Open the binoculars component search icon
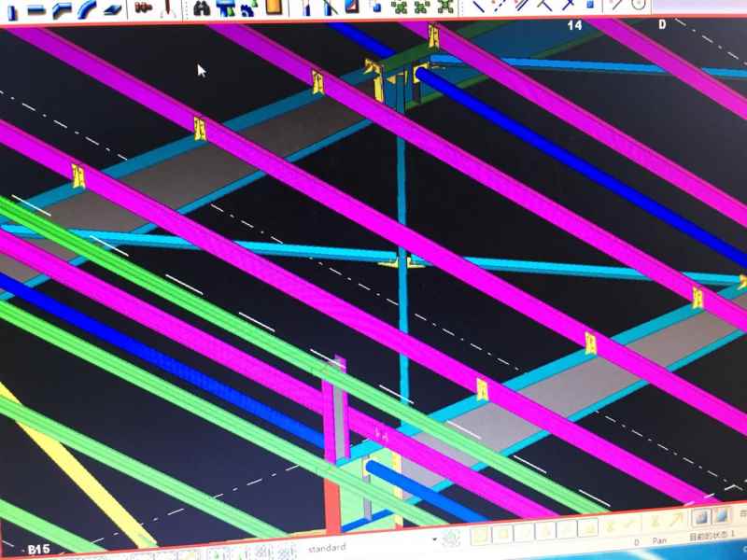Screen dimensions: 747x560 pyautogui.click(x=202, y=7)
